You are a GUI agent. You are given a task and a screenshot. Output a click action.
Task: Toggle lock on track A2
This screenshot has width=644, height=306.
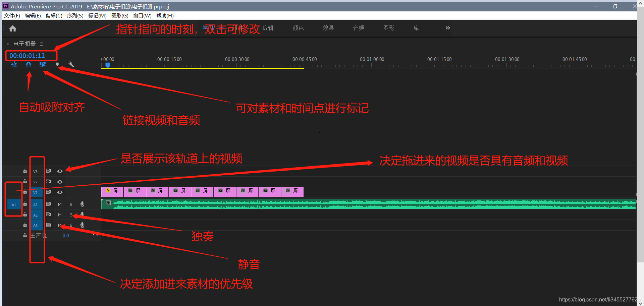(x=25, y=215)
